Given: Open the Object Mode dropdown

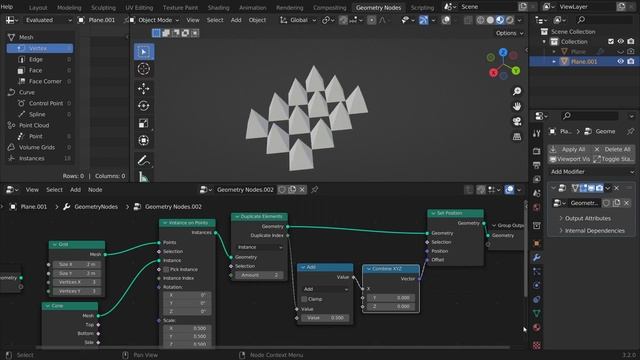Looking at the screenshot, I should (x=155, y=20).
